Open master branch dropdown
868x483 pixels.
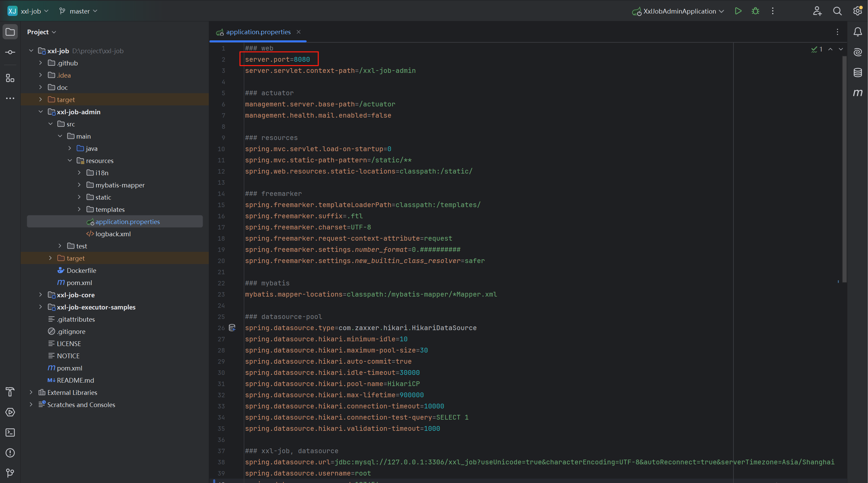[78, 11]
